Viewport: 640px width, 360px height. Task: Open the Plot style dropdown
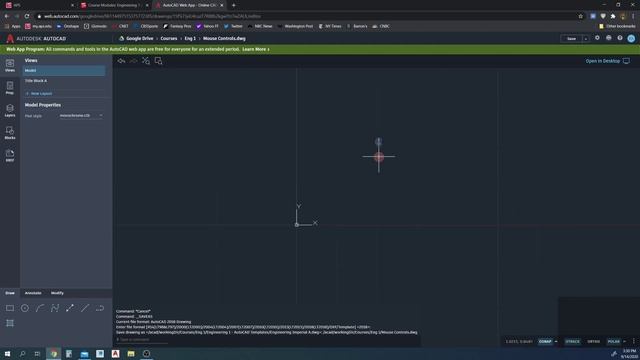81,116
